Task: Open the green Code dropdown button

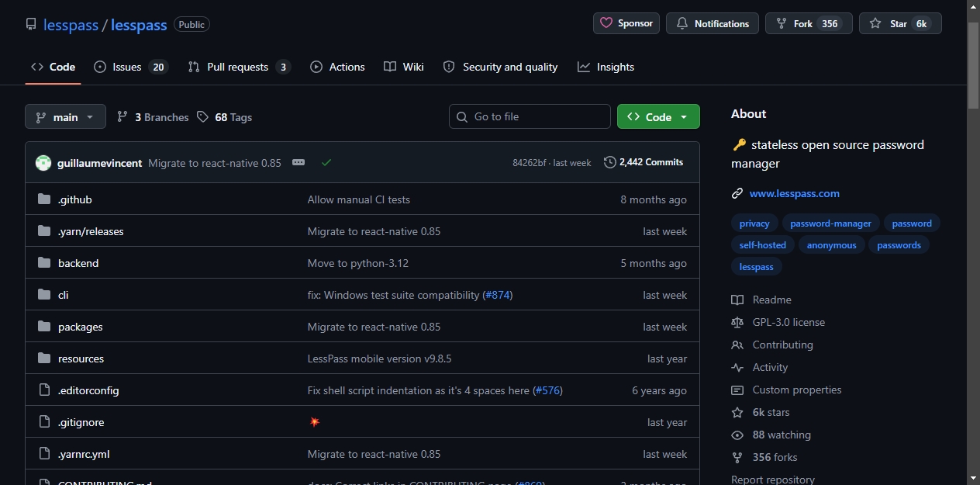Action: [658, 116]
